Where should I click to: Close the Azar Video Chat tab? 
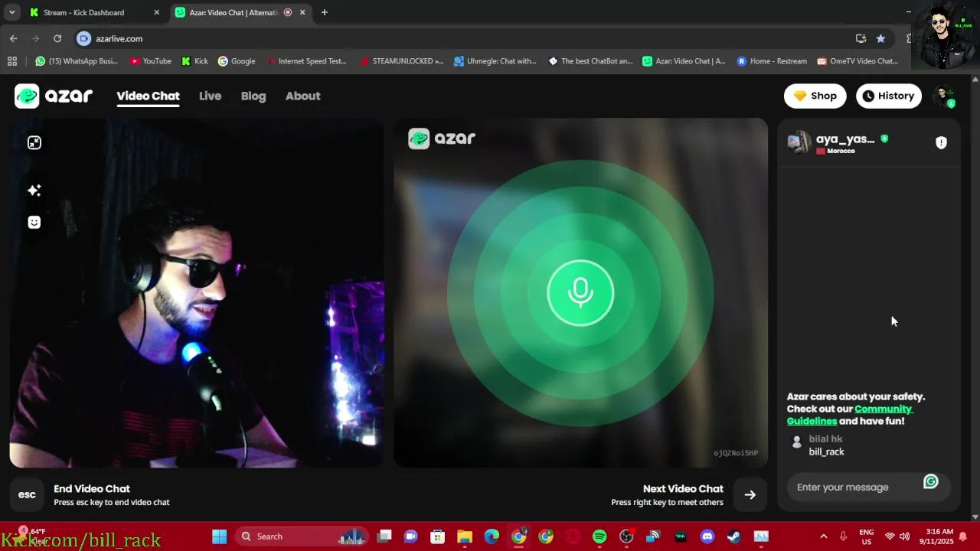coord(303,12)
